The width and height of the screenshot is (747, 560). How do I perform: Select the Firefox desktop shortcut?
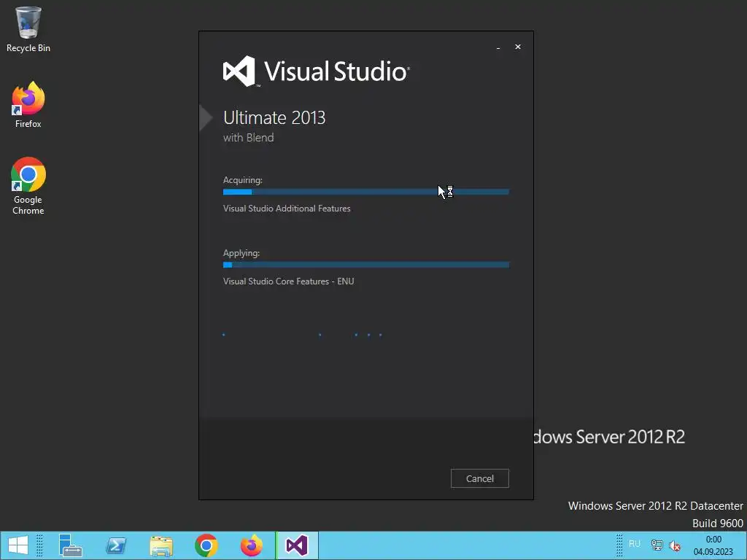pyautogui.click(x=28, y=105)
